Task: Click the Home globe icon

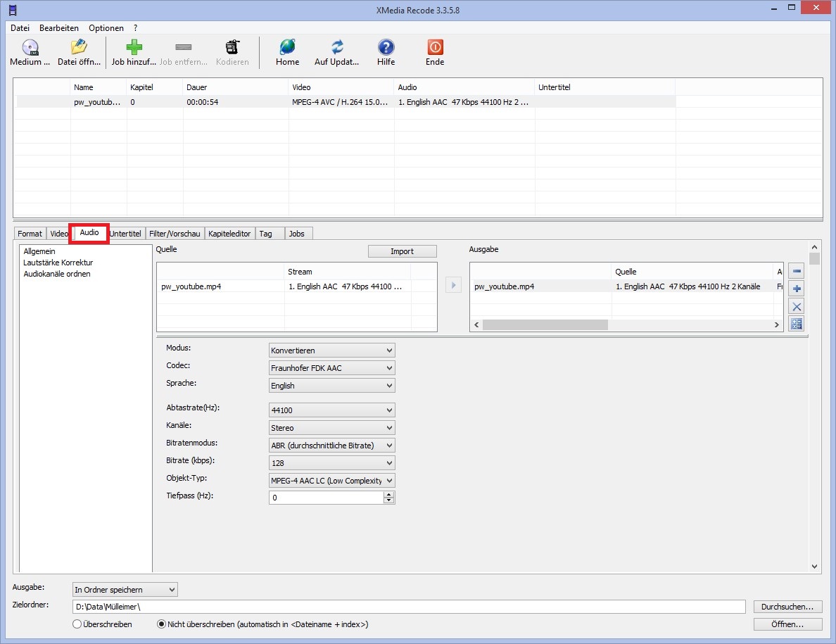Action: (287, 48)
